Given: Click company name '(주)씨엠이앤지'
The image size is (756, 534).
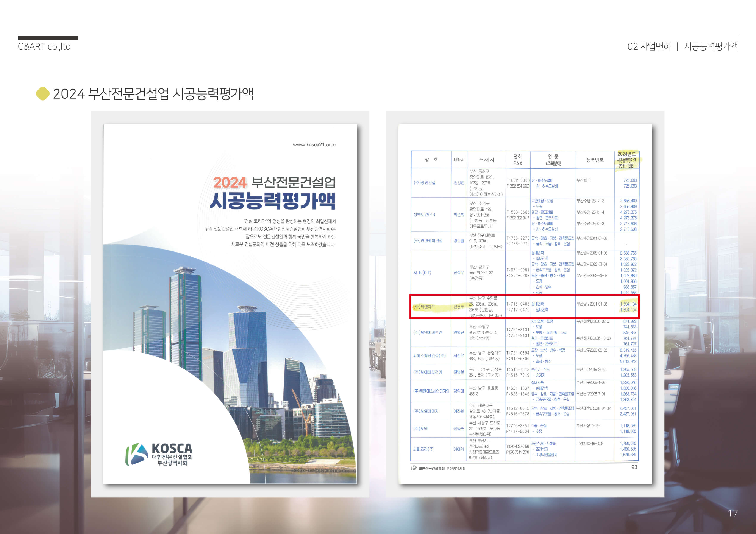Looking at the screenshot, I should pyautogui.click(x=426, y=411).
